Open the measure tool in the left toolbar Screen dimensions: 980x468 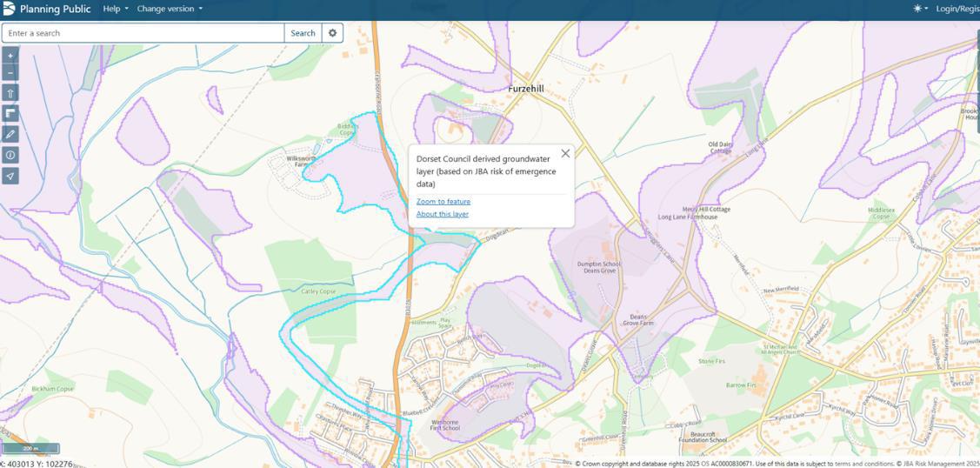[10, 114]
